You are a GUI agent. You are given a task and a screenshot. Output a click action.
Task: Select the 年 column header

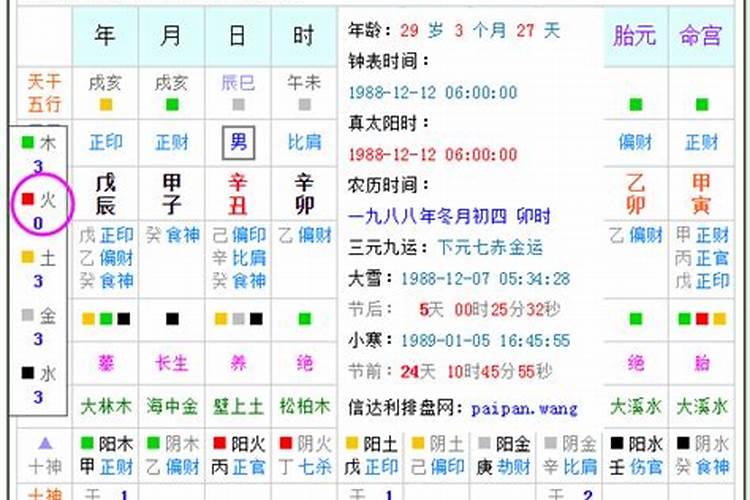point(105,35)
